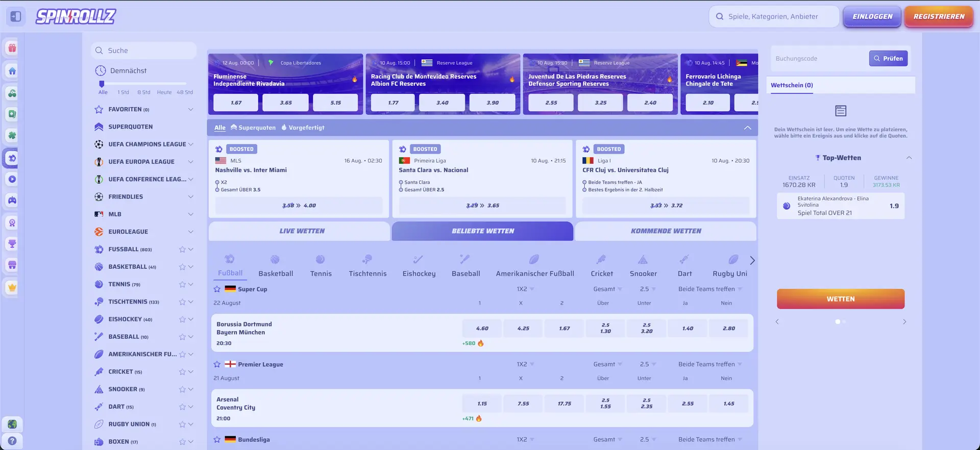Image resolution: width=980 pixels, height=450 pixels.
Task: Click the Suche field in sidebar
Action: click(144, 51)
